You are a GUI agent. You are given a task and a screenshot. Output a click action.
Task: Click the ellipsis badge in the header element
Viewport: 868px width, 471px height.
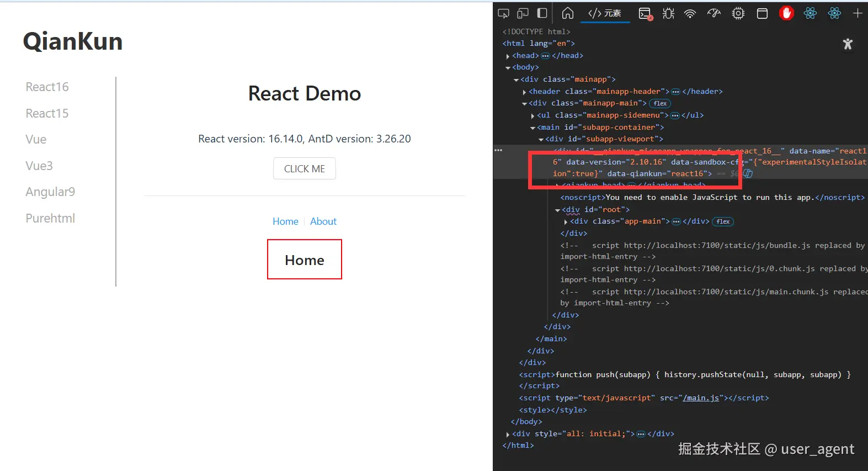(x=675, y=92)
